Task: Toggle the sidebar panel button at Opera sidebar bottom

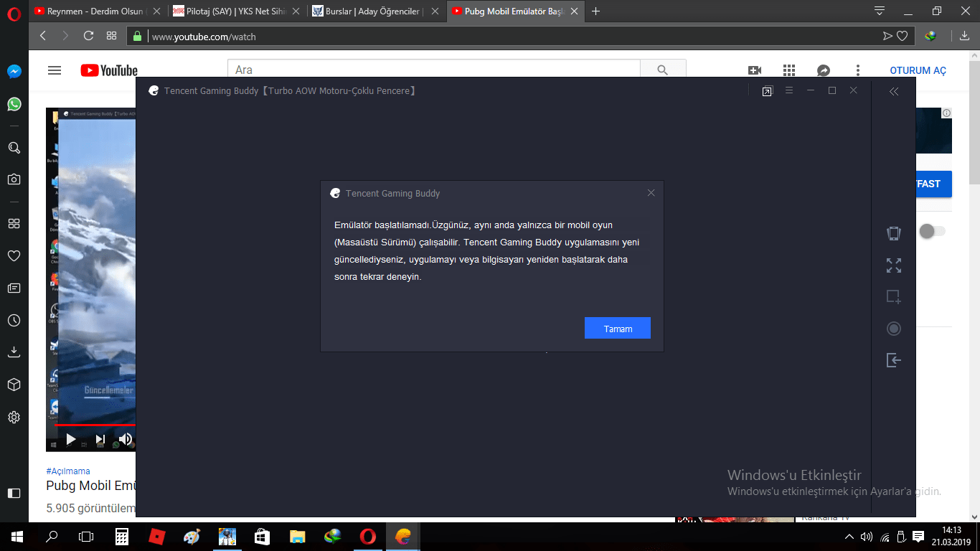Action: [x=14, y=493]
